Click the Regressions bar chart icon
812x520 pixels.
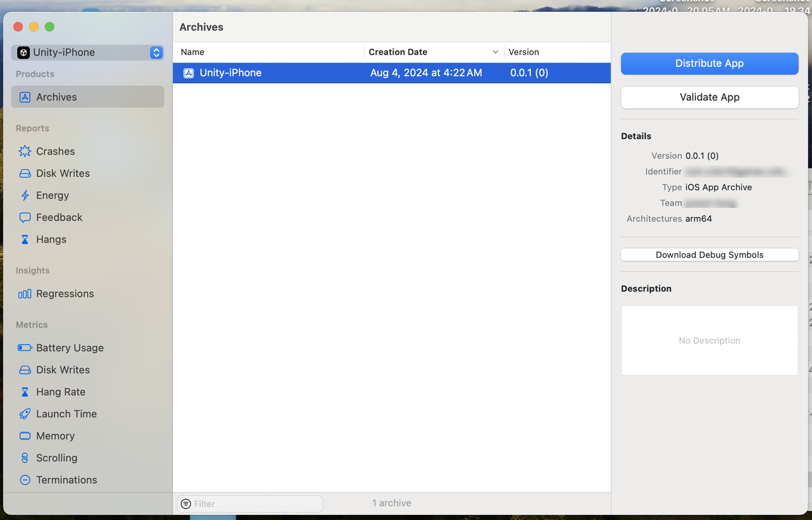(25, 294)
